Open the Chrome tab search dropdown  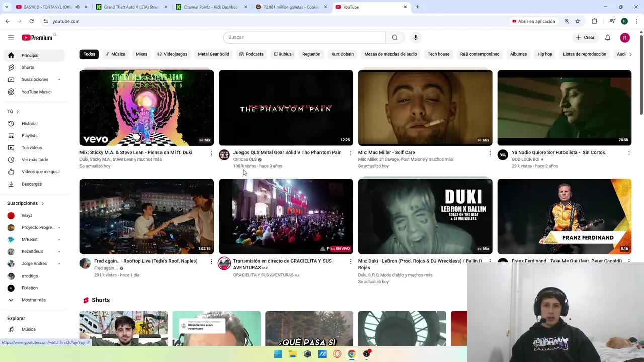pyautogui.click(x=7, y=7)
